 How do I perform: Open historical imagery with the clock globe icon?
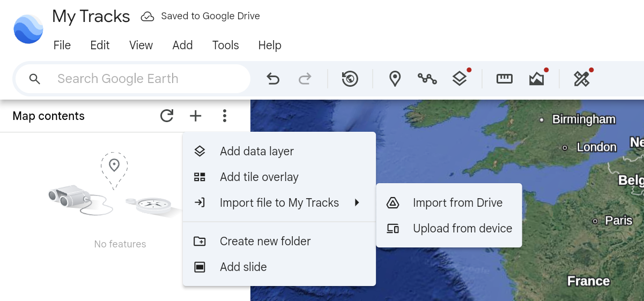click(x=350, y=79)
